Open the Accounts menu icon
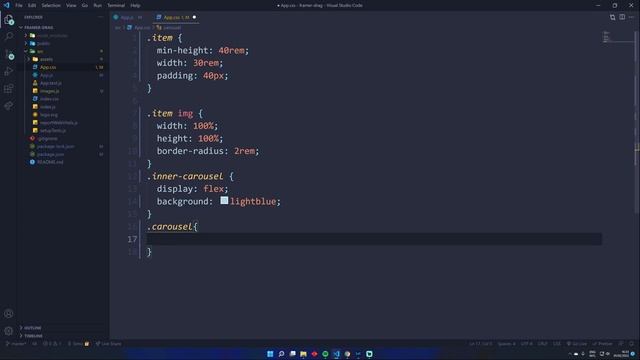The height and width of the screenshot is (360, 640). (9, 313)
